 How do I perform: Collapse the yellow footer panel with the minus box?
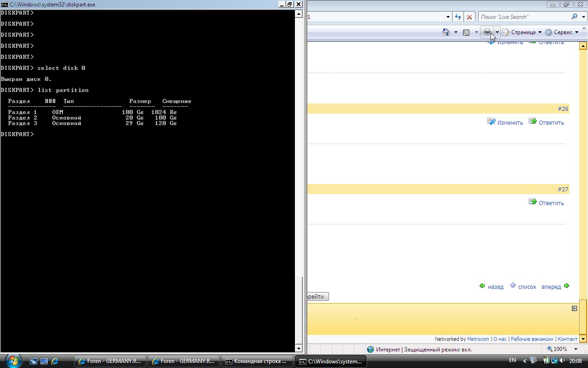574,308
